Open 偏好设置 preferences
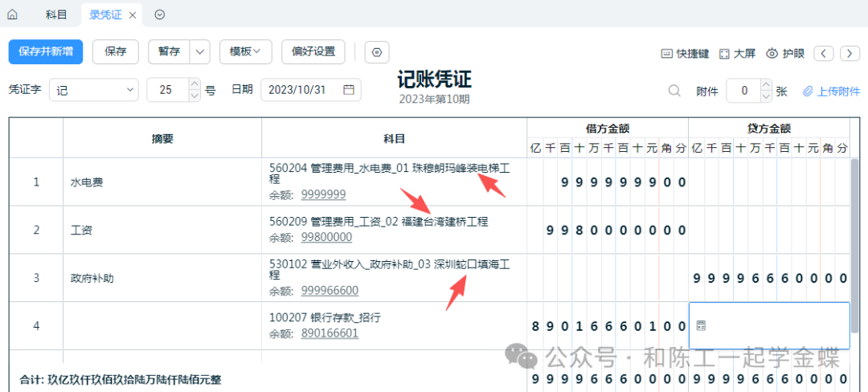This screenshot has height=392, width=868. click(313, 52)
